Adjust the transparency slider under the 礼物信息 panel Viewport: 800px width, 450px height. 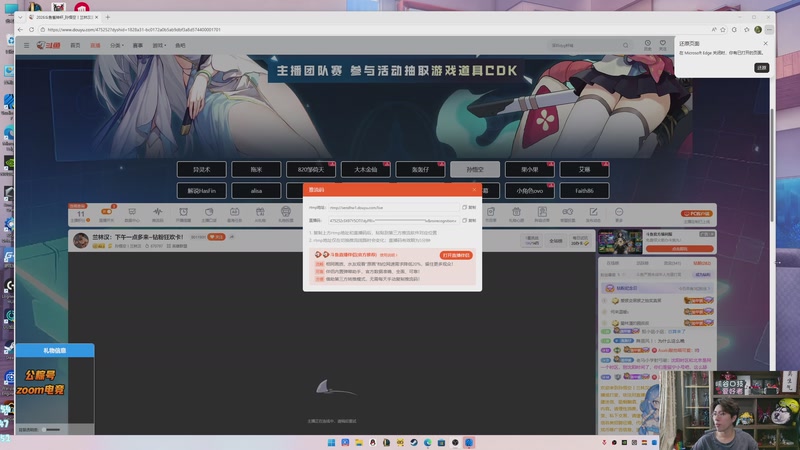(x=52, y=430)
